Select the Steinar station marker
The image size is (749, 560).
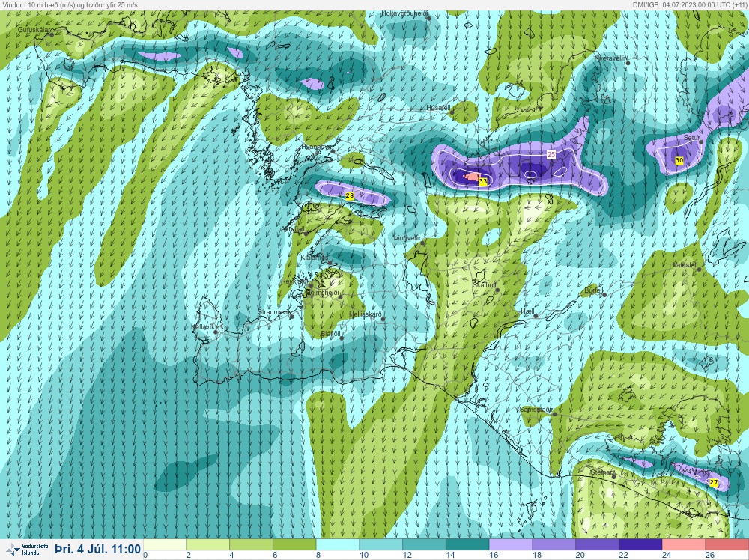(x=614, y=476)
